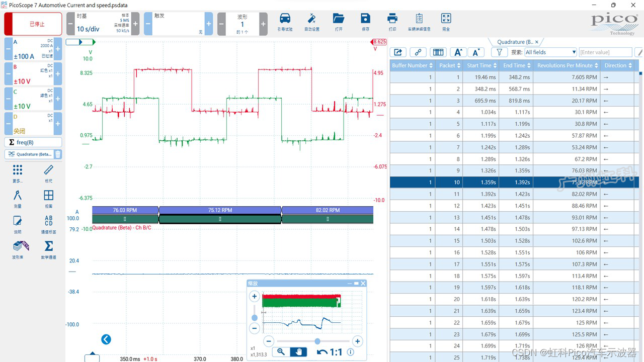
Task: Select zoom magnifier mode in zoom panel
Action: [281, 352]
